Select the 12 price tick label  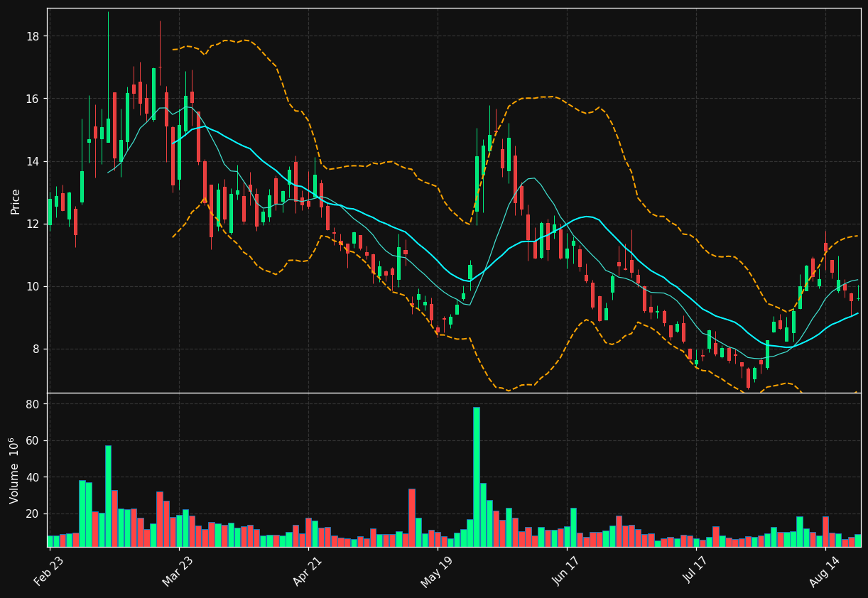coord(34,224)
